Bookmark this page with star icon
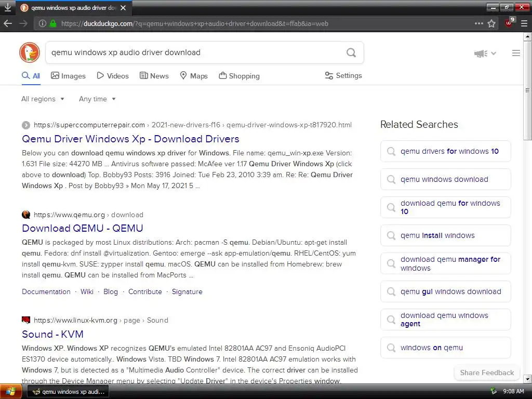This screenshot has height=399, width=532. coord(491,23)
